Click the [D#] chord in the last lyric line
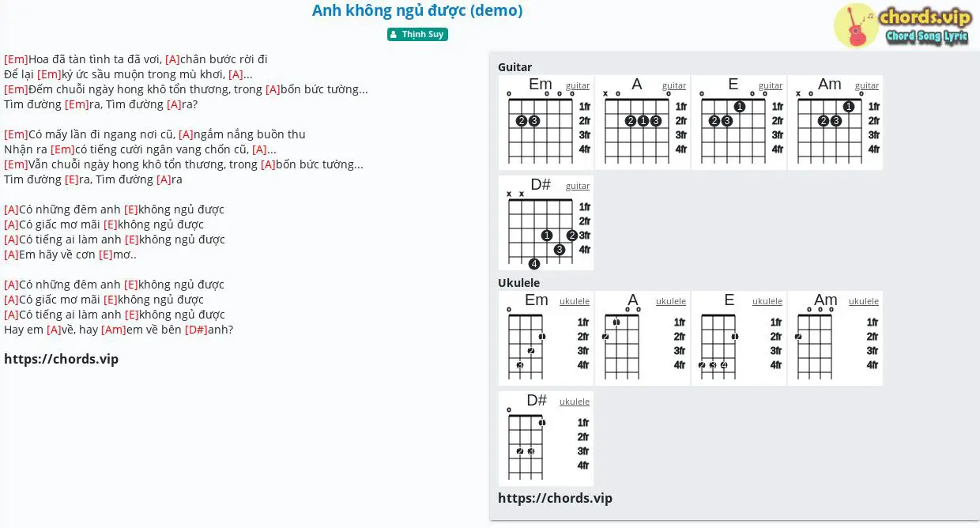The image size is (980, 528). (x=197, y=330)
